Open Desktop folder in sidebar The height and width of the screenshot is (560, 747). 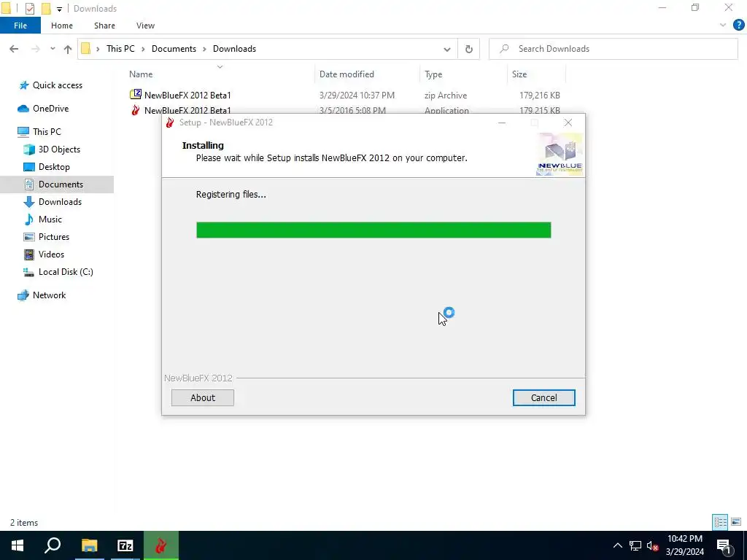coord(54,167)
